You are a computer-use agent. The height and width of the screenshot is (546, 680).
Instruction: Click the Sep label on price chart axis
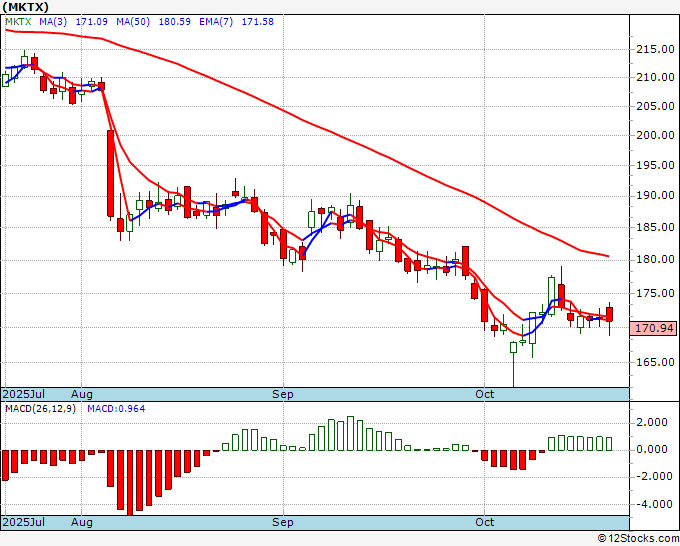[x=283, y=394]
